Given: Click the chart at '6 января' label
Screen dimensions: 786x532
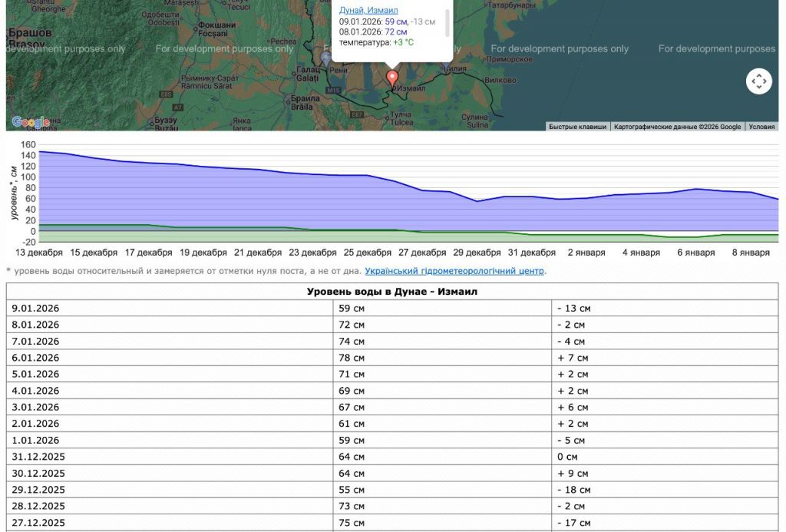Looking at the screenshot, I should pos(698,253).
